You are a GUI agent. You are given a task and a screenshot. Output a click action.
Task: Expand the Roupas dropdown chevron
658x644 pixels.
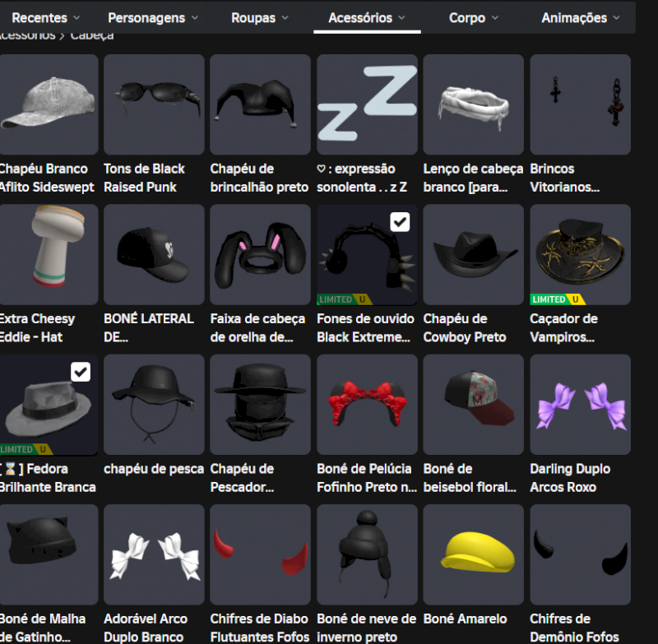(x=285, y=17)
